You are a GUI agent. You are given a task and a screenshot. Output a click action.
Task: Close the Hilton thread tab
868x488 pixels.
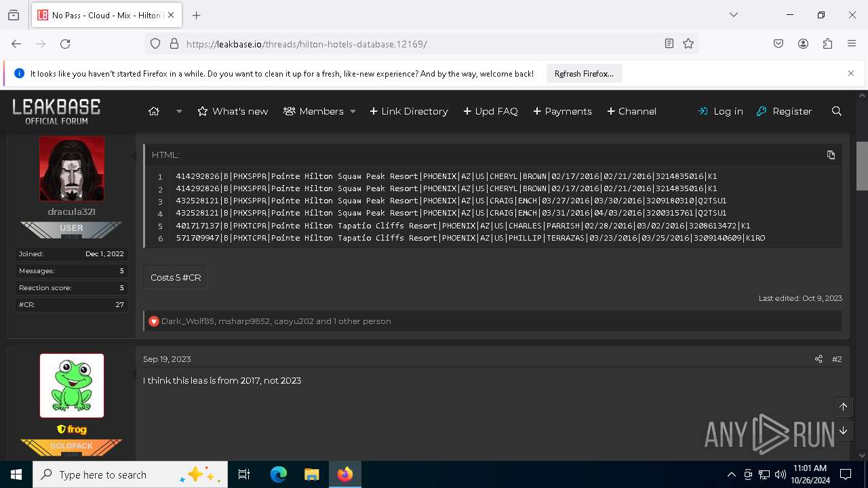pos(171,15)
